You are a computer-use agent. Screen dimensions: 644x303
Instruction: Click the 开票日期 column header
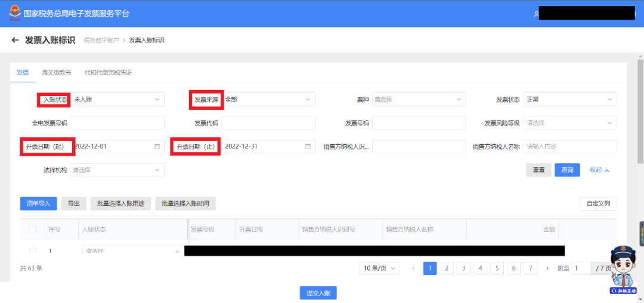pyautogui.click(x=252, y=229)
